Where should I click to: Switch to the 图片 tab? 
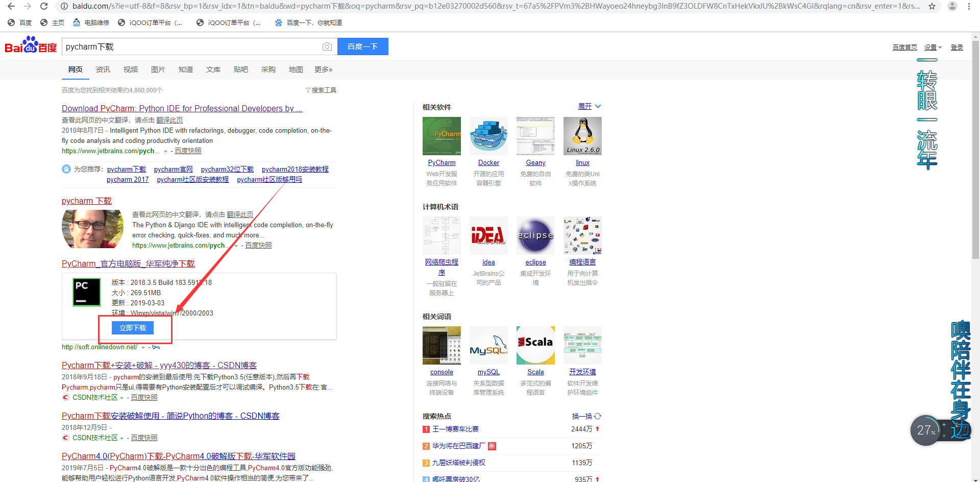point(158,69)
